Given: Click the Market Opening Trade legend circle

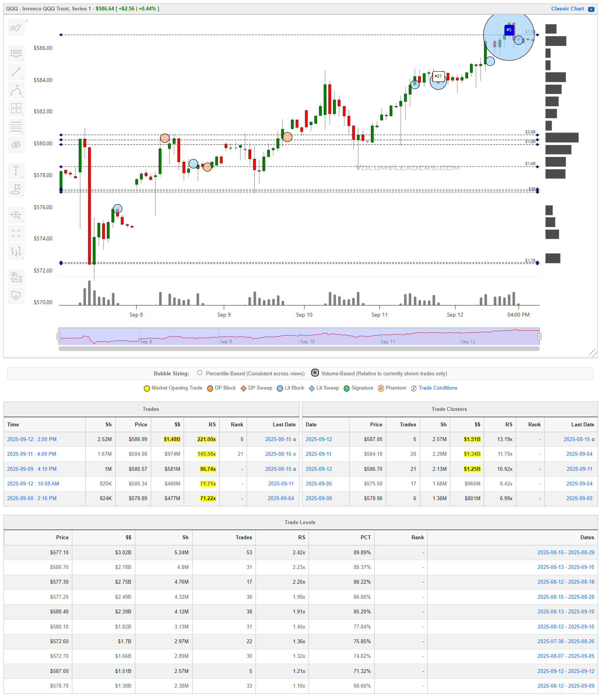Looking at the screenshot, I should click(x=147, y=388).
